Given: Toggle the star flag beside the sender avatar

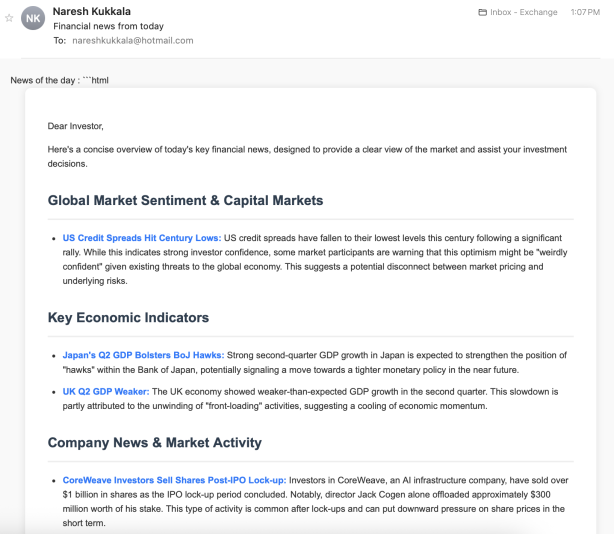Looking at the screenshot, I should (x=10, y=18).
